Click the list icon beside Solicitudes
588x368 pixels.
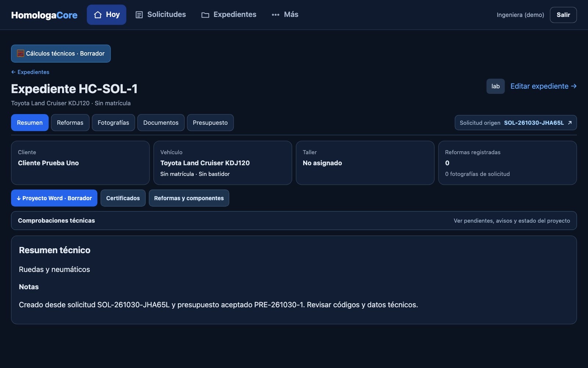pyautogui.click(x=139, y=15)
